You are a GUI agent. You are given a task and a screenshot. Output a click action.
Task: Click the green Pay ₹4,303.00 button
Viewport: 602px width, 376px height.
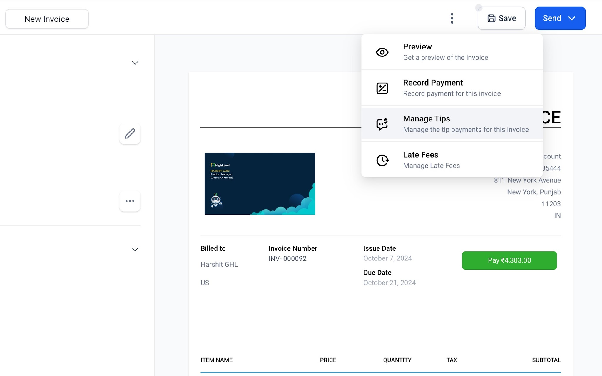(x=509, y=260)
